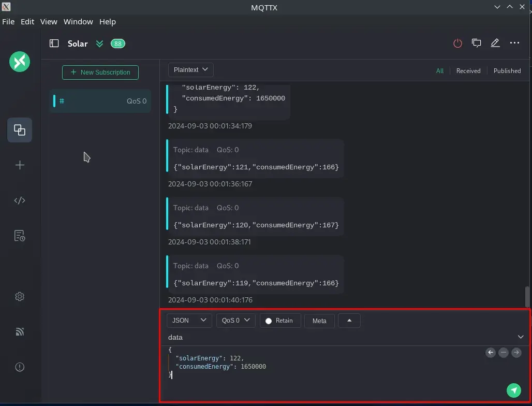Go to next payload history with right arrow

pyautogui.click(x=516, y=353)
